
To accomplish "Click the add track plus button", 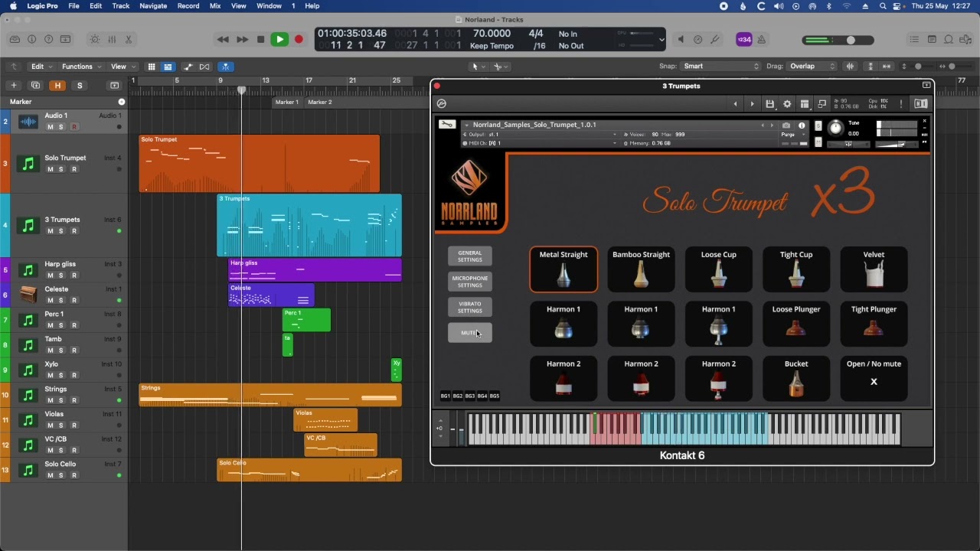I will point(14,86).
